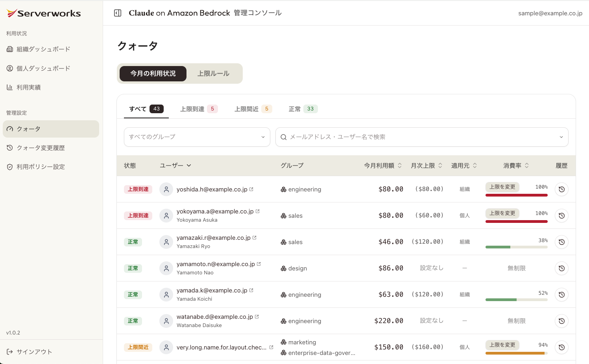
Task: Open 組織ダッシュボード in sidebar
Action: click(51, 49)
